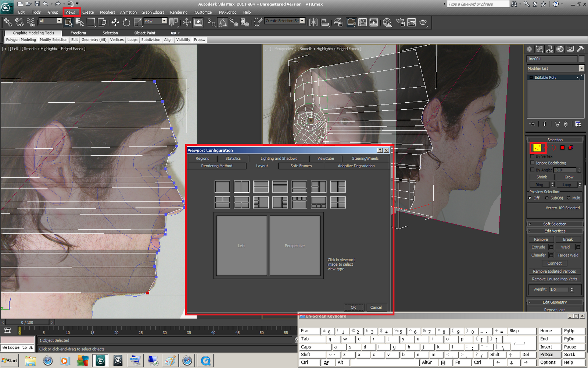Open the Windows Start button
588x368 pixels.
(10, 361)
